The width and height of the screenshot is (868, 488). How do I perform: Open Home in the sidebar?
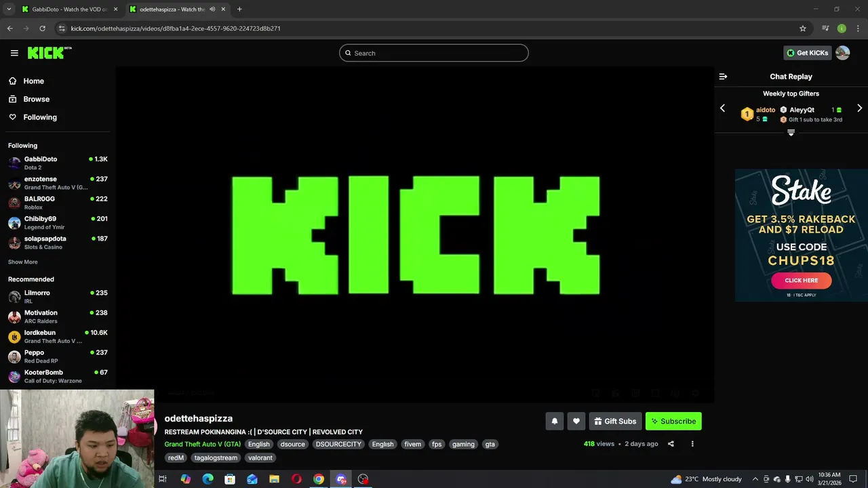point(33,81)
